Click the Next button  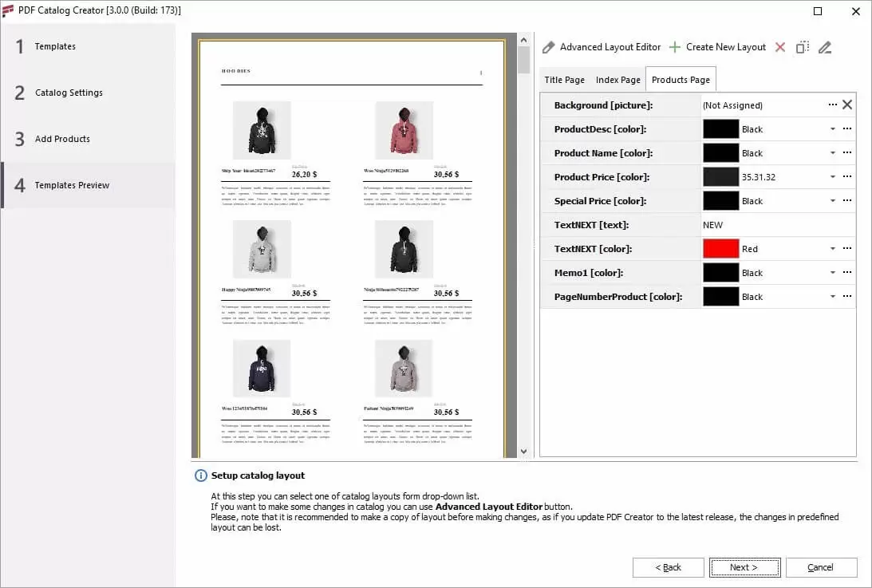pyautogui.click(x=744, y=567)
